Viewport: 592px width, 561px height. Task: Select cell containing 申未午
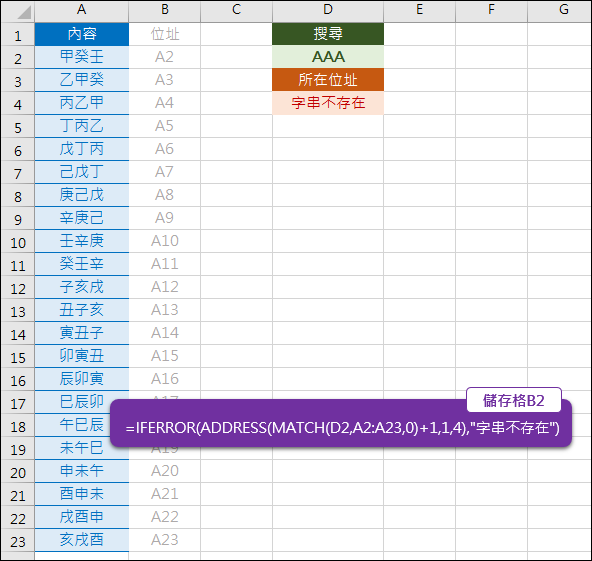pos(82,471)
